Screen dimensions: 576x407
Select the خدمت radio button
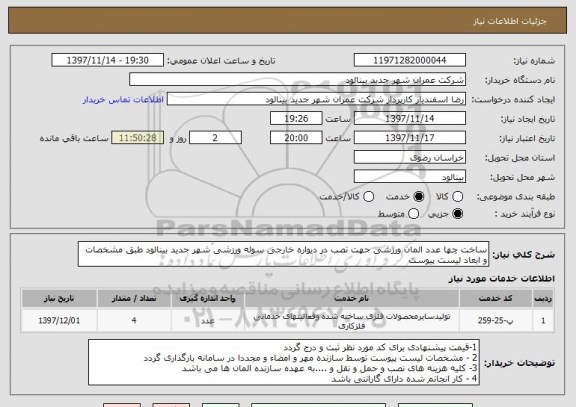click(419, 197)
